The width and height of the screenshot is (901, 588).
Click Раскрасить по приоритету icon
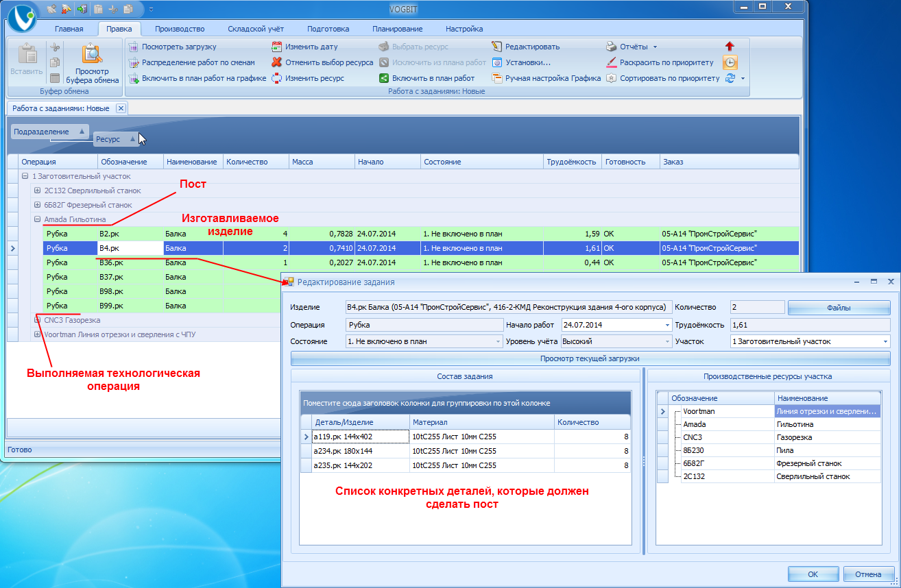612,62
